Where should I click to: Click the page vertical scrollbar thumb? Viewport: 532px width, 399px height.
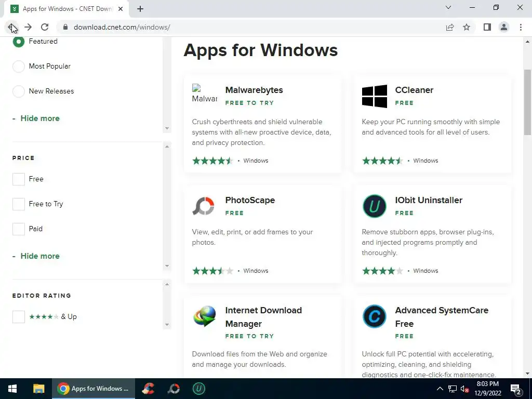[527, 102]
